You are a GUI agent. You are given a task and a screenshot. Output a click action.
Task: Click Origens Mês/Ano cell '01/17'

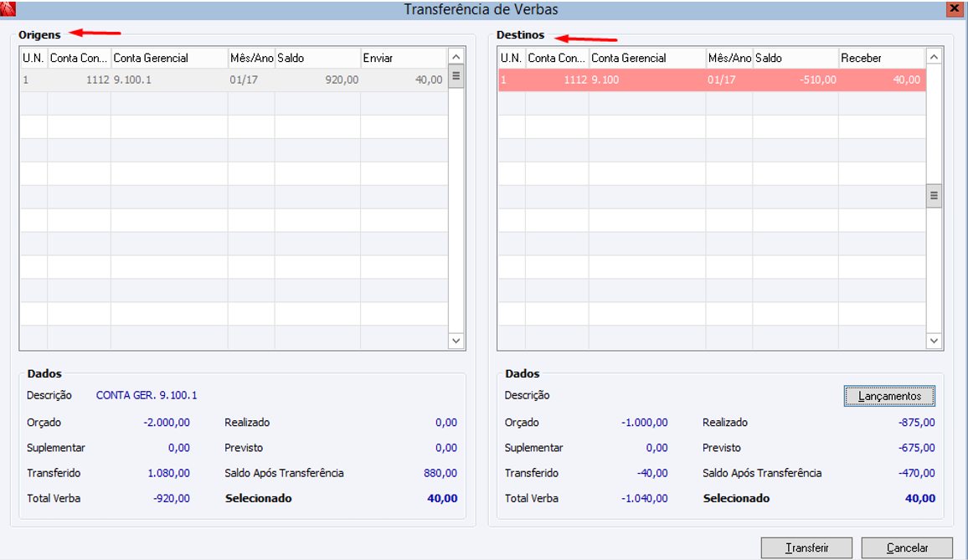251,80
